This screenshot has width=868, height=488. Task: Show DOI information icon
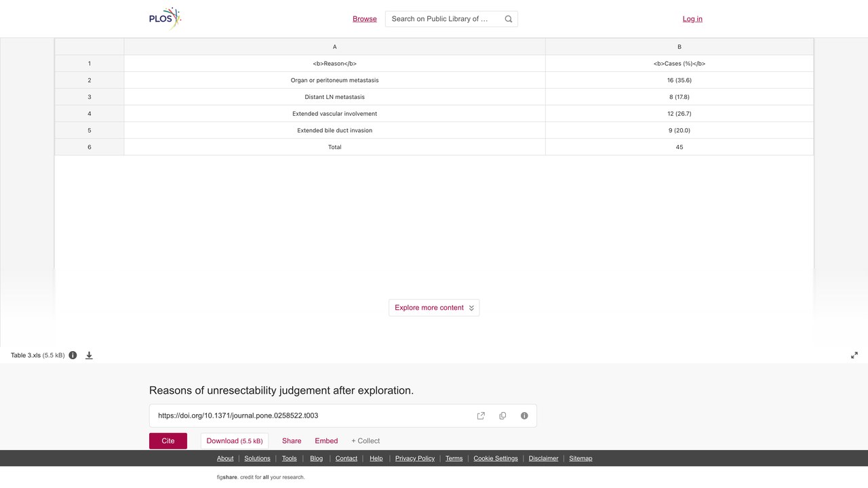[x=524, y=415]
